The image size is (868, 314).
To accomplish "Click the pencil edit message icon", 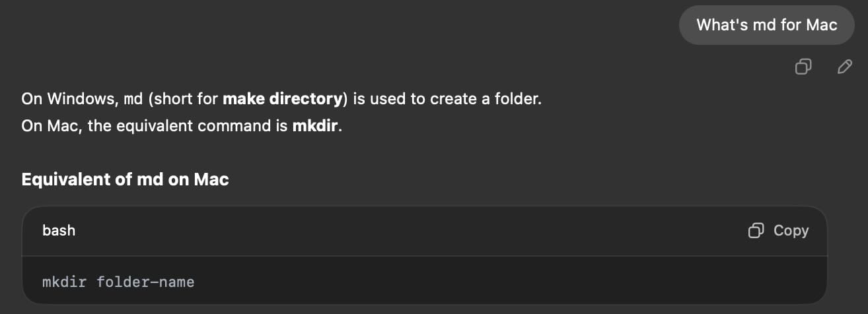I will [844, 66].
